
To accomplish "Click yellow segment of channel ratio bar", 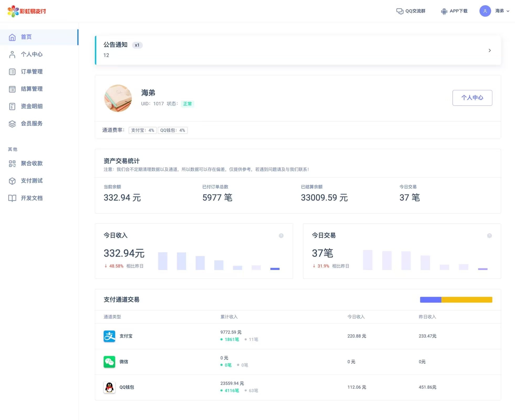I will [466, 300].
